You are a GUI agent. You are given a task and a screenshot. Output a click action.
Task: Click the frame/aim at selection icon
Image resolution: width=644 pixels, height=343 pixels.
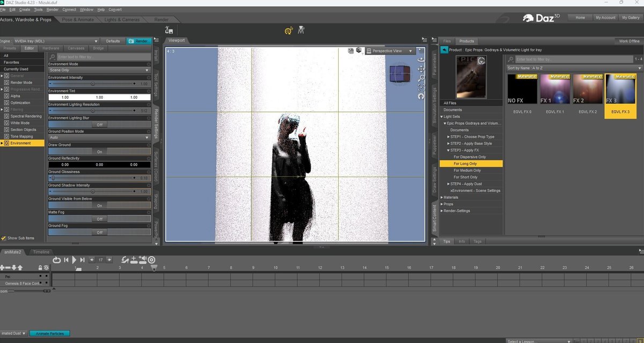coord(421,87)
